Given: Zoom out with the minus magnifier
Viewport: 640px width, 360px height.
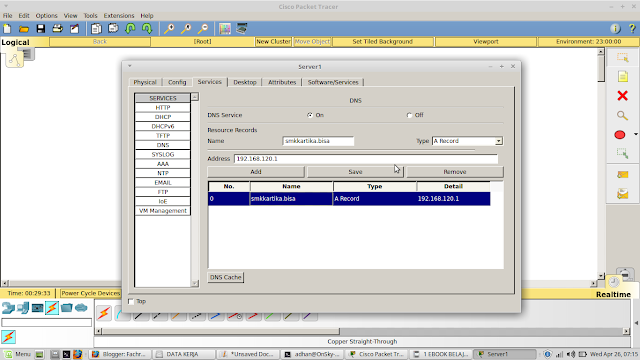Looking at the screenshot, I should tap(203, 29).
